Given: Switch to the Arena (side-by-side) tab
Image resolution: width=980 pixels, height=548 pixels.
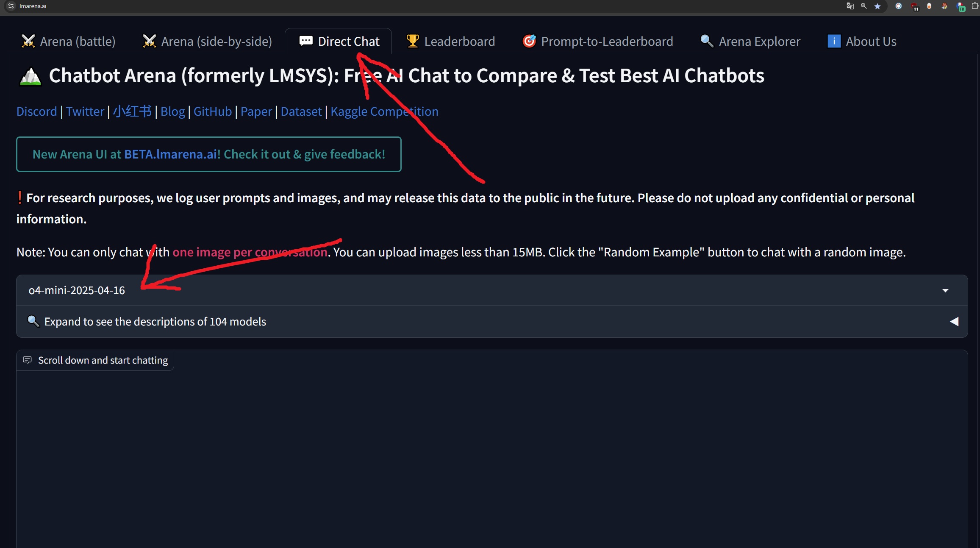Looking at the screenshot, I should click(207, 41).
